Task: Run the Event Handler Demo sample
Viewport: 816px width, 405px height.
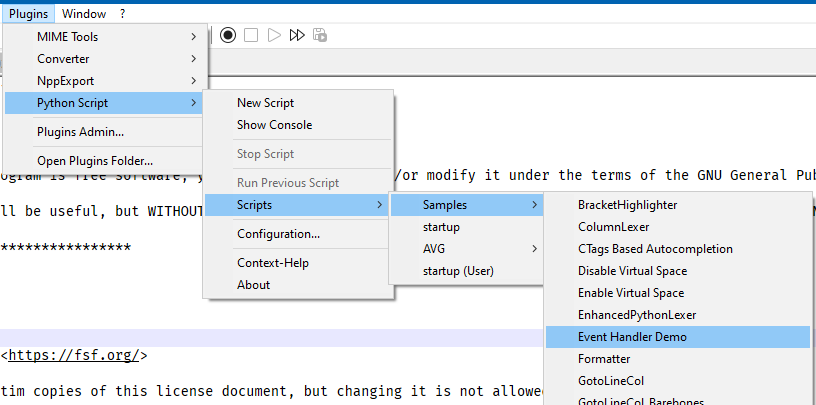Action: click(x=678, y=337)
